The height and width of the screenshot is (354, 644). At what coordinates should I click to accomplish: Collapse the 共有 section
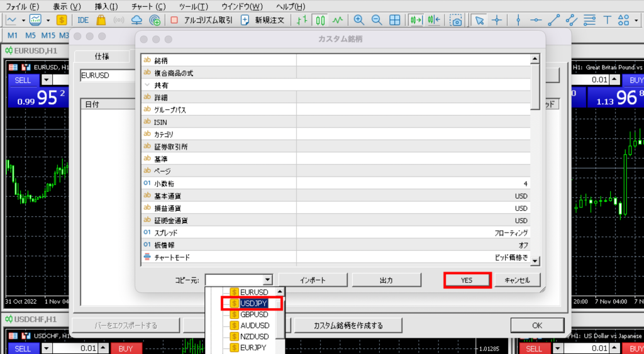(147, 85)
